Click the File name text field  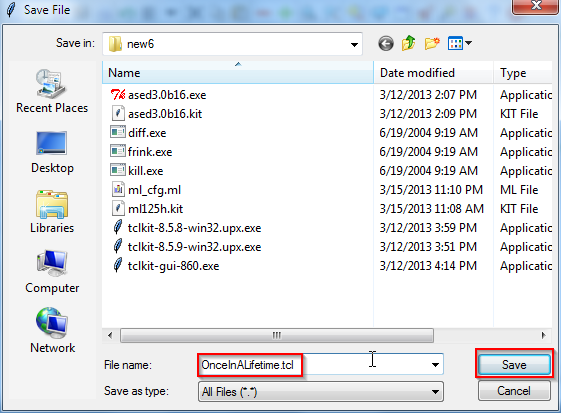click(320, 365)
